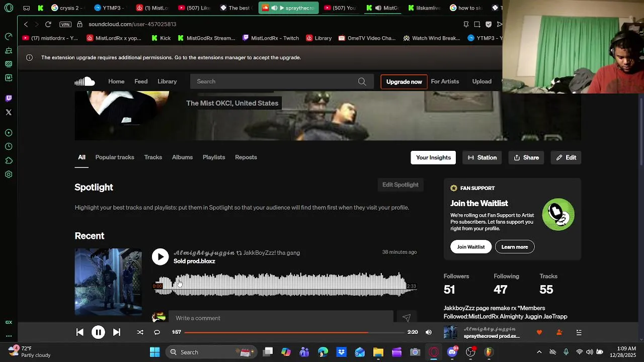Click the snapshot icon in address bar
Image resolution: width=644 pixels, height=362 pixels.
477,24
